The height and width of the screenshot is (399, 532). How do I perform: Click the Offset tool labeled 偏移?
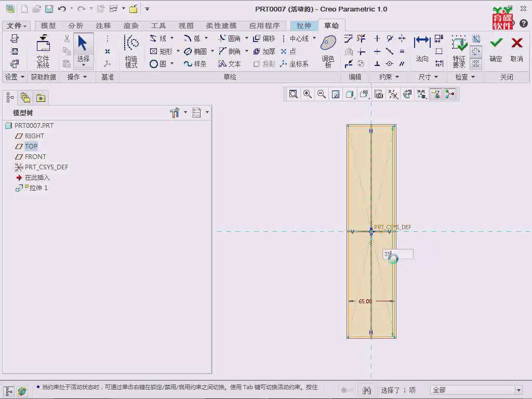point(264,38)
